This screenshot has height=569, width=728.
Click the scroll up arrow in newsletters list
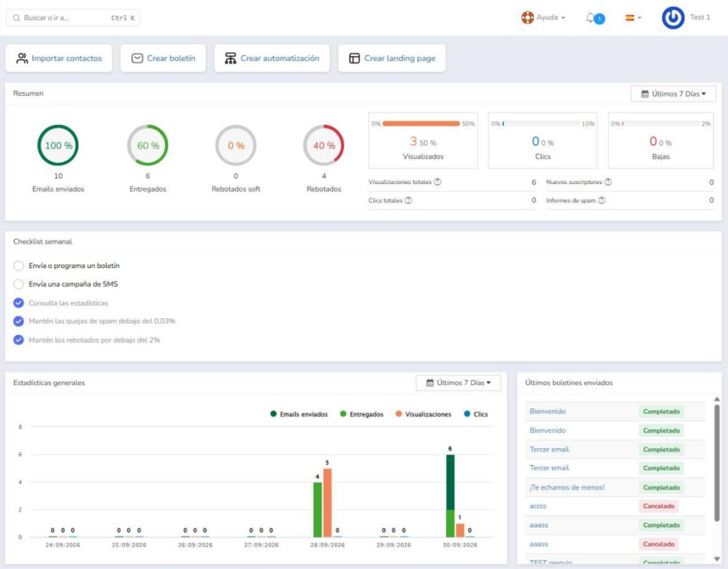pyautogui.click(x=717, y=399)
